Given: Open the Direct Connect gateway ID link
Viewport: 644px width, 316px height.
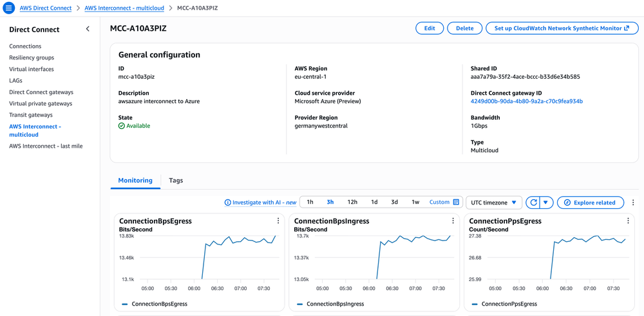Looking at the screenshot, I should click(527, 101).
